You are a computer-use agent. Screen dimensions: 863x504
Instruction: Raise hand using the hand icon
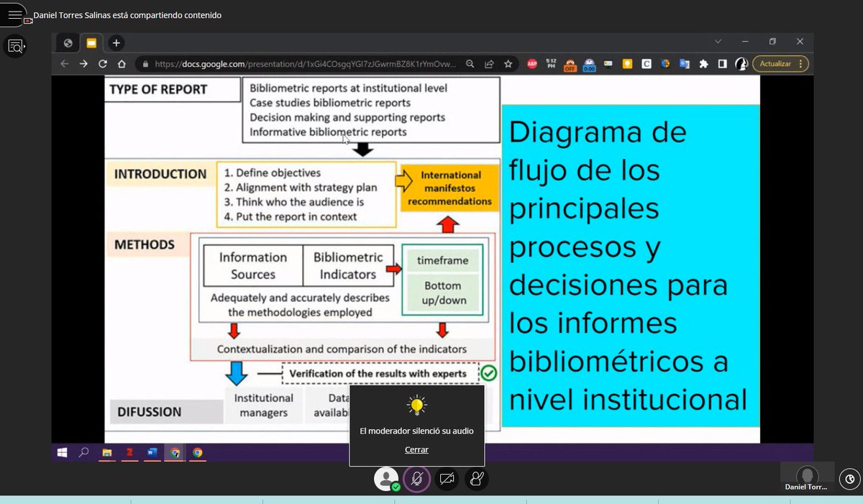tap(476, 479)
